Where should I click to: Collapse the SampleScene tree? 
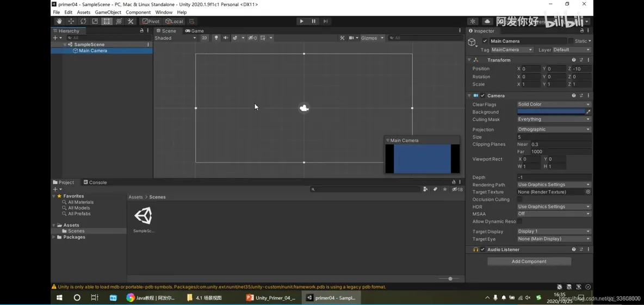[x=65, y=45]
